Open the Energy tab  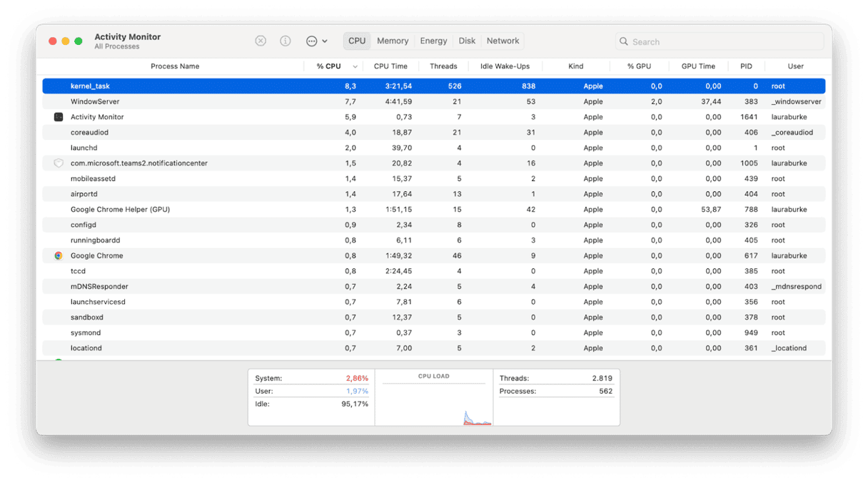pyautogui.click(x=433, y=41)
